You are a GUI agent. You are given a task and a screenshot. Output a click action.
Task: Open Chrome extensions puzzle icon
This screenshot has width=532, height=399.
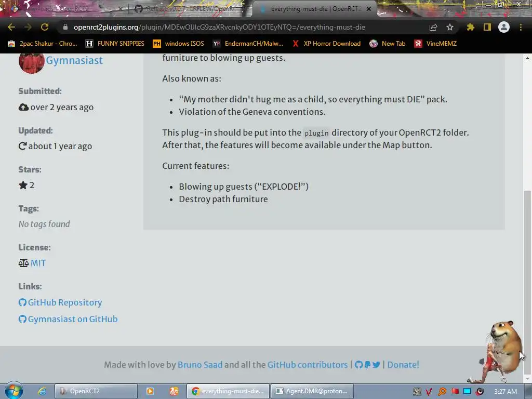(x=470, y=27)
